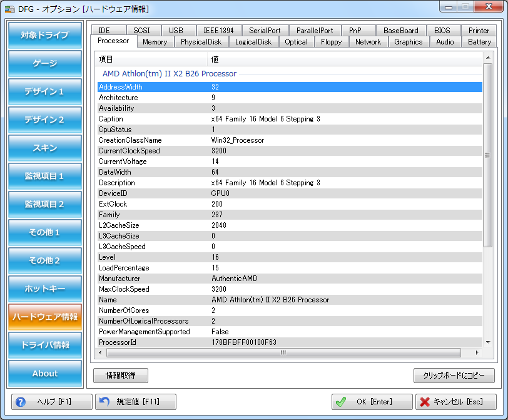This screenshot has height=420, width=508.
Task: Open the Graphics tab
Action: [x=408, y=42]
